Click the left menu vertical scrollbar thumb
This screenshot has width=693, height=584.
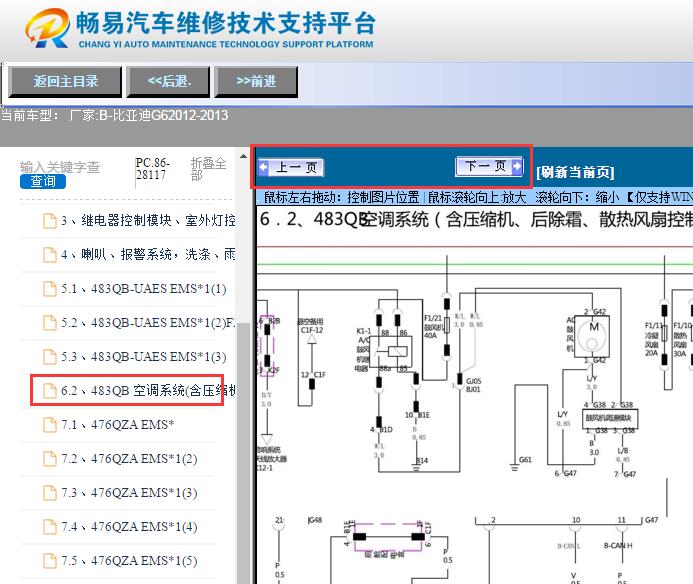click(x=244, y=453)
